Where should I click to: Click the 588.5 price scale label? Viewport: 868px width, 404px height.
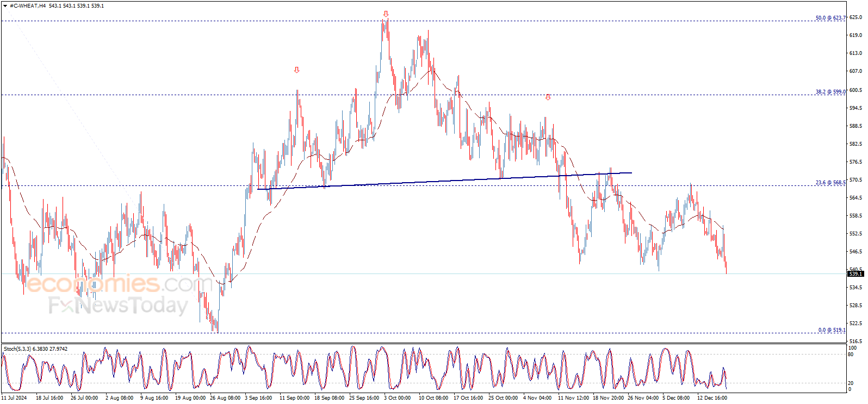coord(855,126)
